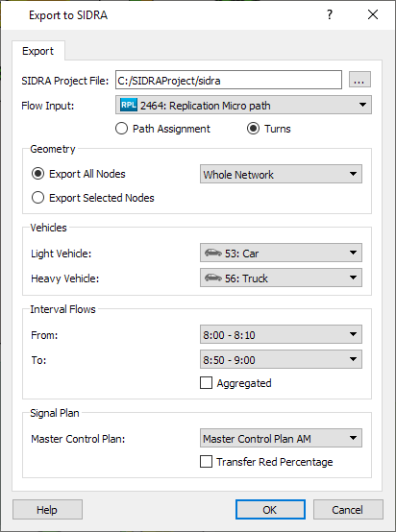Open the To interval dropdown showing 8:50 - 9:00
The width and height of the screenshot is (396, 532).
[281, 359]
